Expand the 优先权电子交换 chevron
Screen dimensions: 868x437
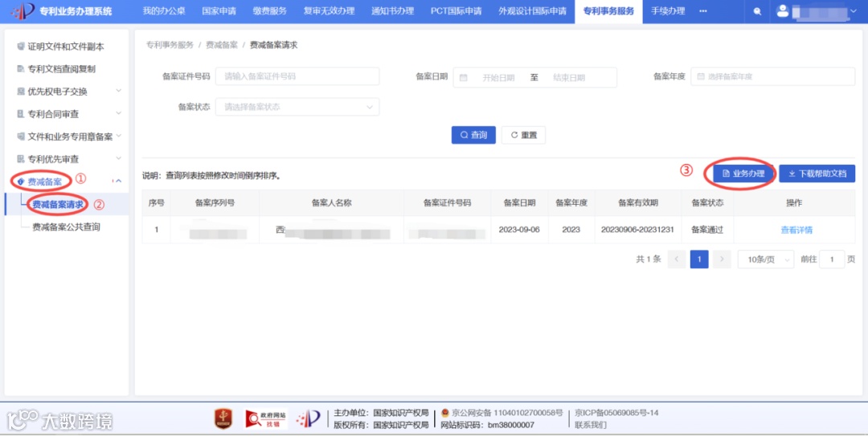118,90
